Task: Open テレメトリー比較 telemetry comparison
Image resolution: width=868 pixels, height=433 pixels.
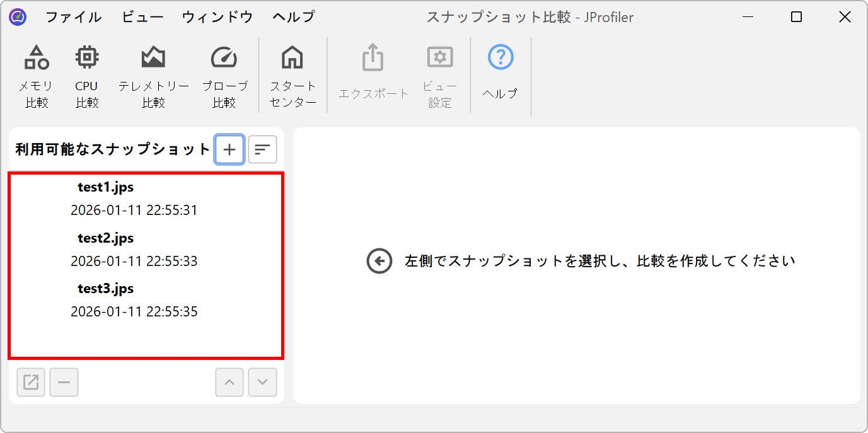Action: [153, 76]
